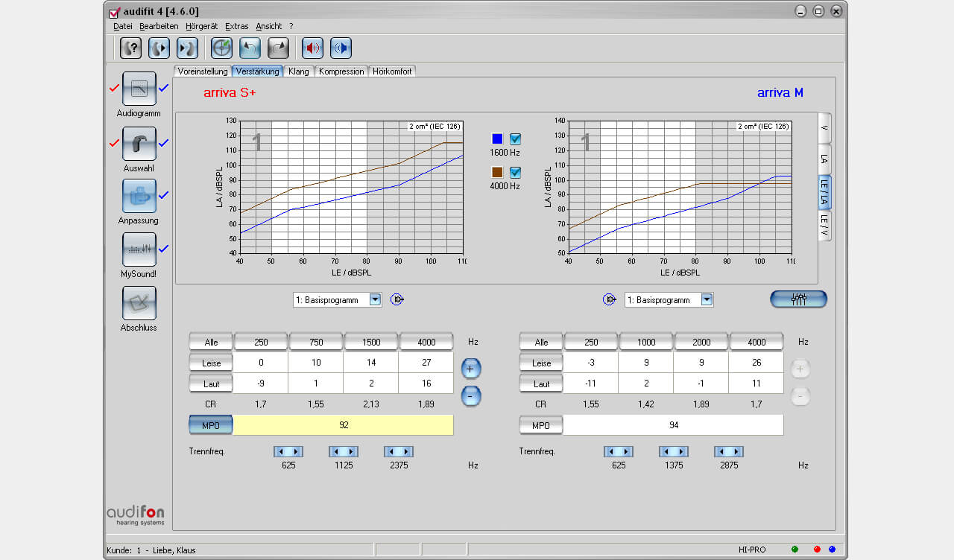Go to the Abschluss sidebar step

(139, 303)
